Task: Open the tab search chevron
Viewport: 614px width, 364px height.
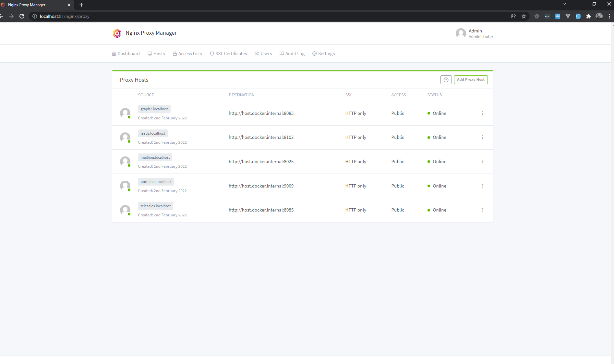Action: [x=564, y=4]
